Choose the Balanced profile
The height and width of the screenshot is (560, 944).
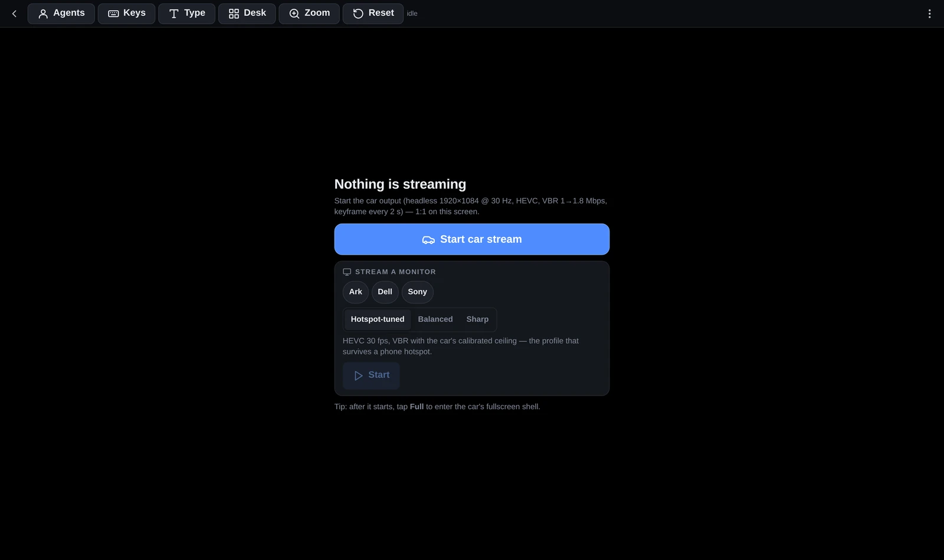pyautogui.click(x=435, y=319)
